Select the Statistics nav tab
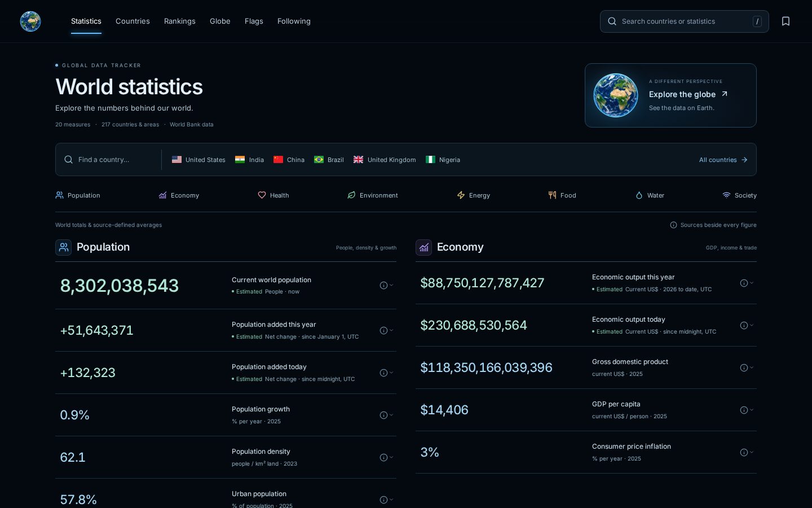The image size is (812, 508). pos(86,21)
